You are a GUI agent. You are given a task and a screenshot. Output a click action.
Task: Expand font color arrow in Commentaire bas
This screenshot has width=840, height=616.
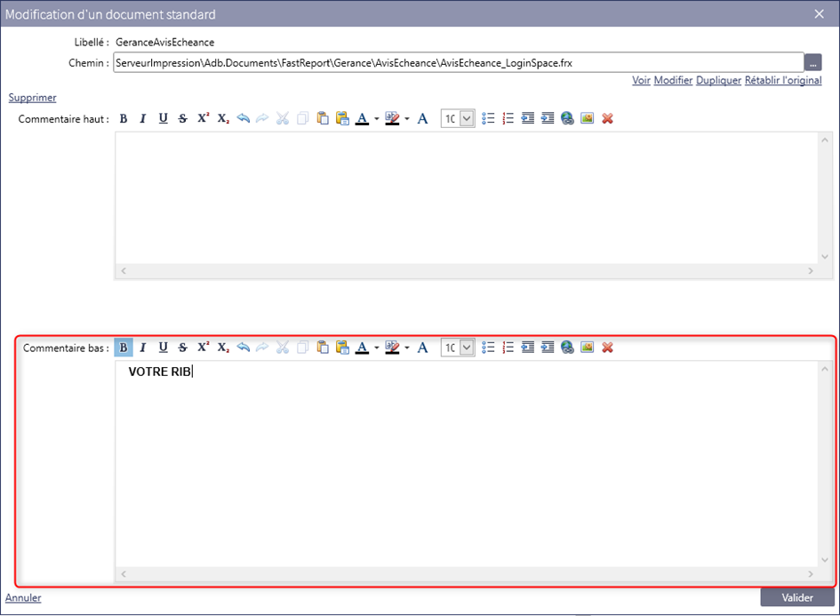tap(377, 348)
